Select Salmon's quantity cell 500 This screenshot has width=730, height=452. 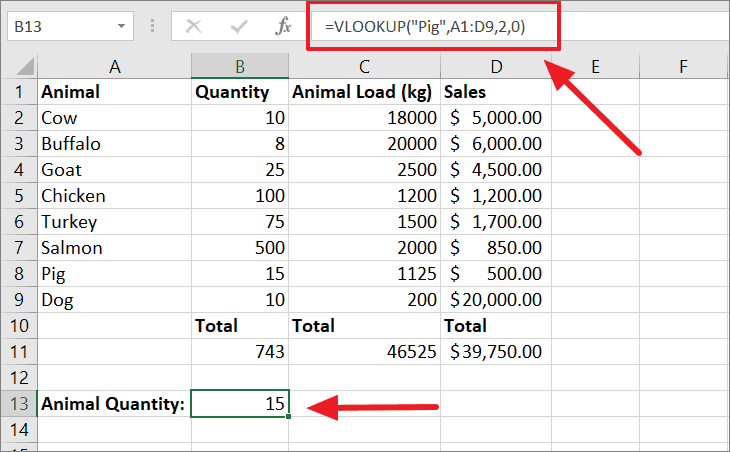click(x=240, y=248)
